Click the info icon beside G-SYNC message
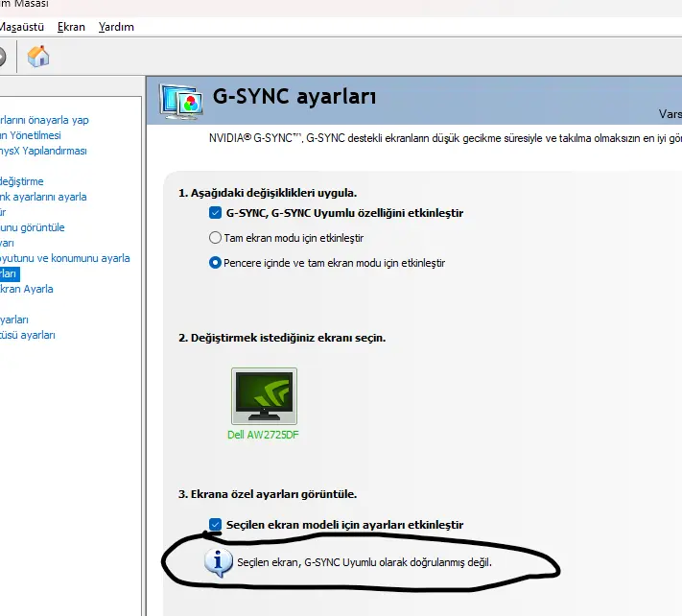This screenshot has width=682, height=616. pos(218,562)
